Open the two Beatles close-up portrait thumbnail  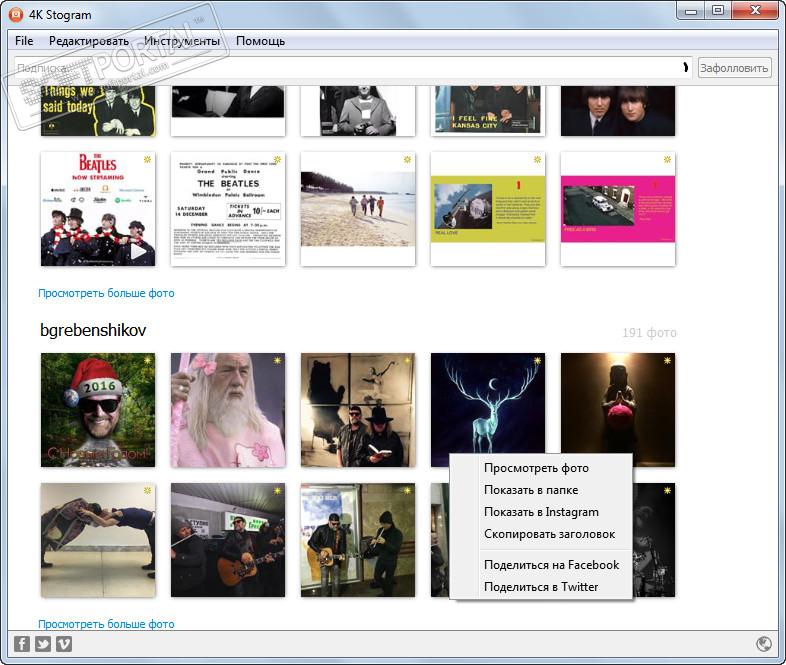pyautogui.click(x=618, y=110)
